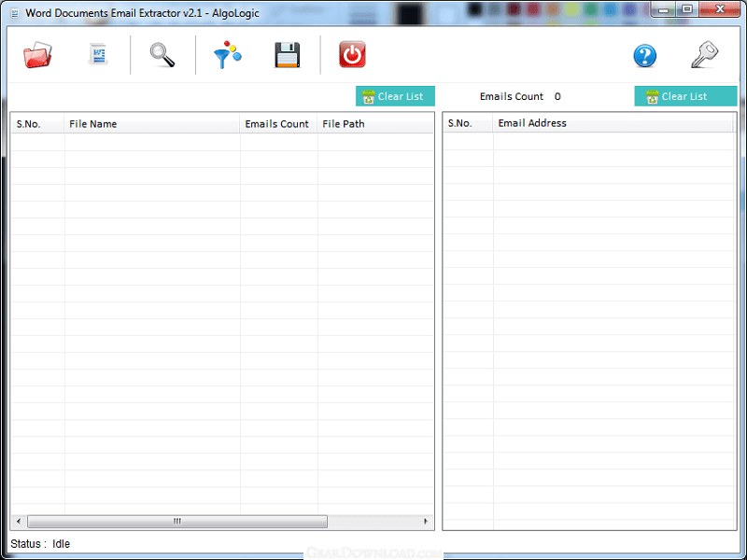Close the Email Extractor window
This screenshot has height=560, width=747.
point(720,9)
